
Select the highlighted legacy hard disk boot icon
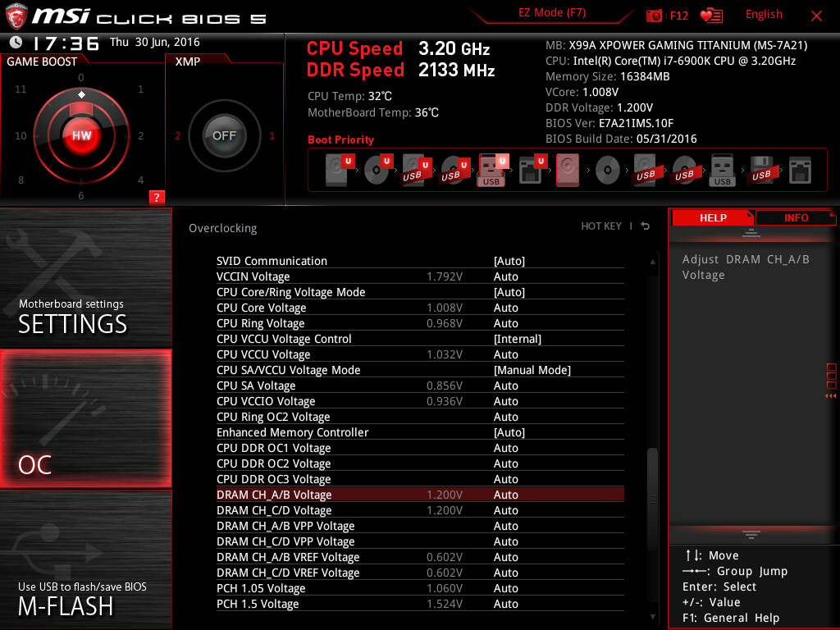(568, 170)
